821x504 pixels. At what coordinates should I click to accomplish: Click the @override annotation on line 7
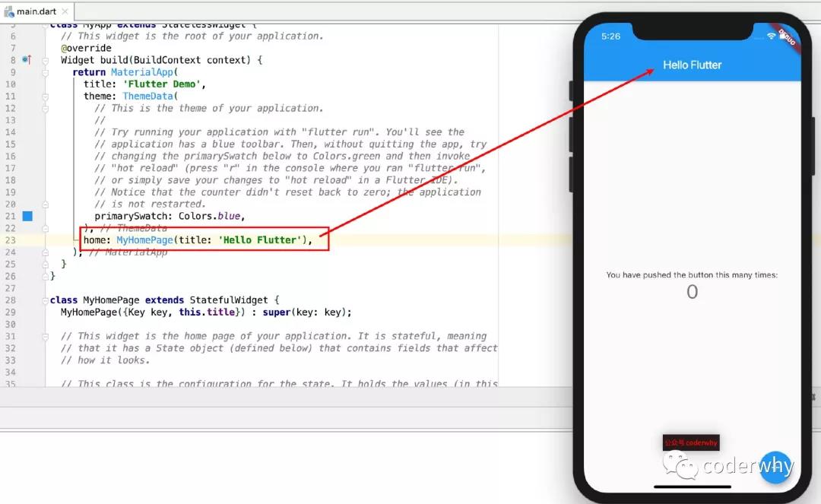click(x=86, y=48)
